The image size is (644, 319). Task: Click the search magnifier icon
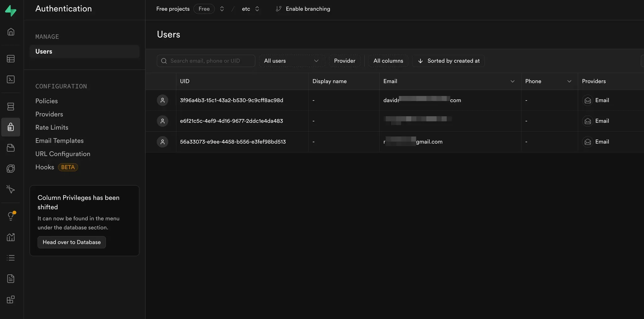pos(164,61)
